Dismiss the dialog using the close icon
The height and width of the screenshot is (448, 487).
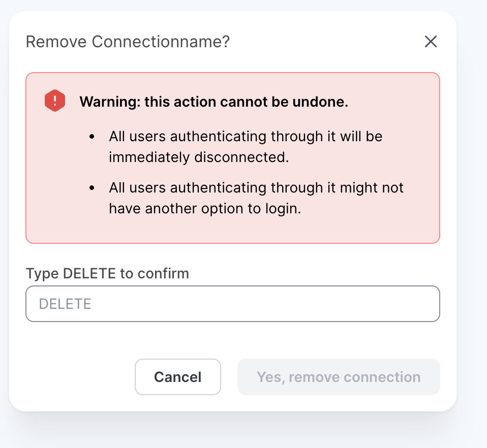pos(431,42)
